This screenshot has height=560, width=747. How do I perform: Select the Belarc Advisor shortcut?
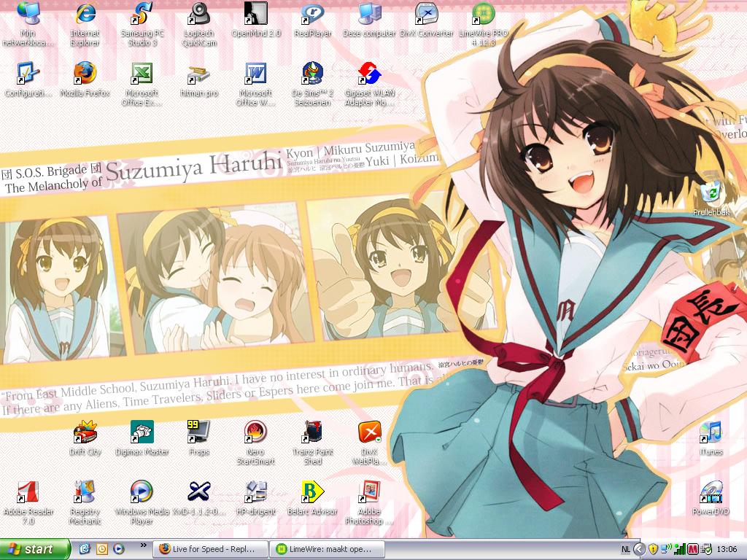coord(312,497)
